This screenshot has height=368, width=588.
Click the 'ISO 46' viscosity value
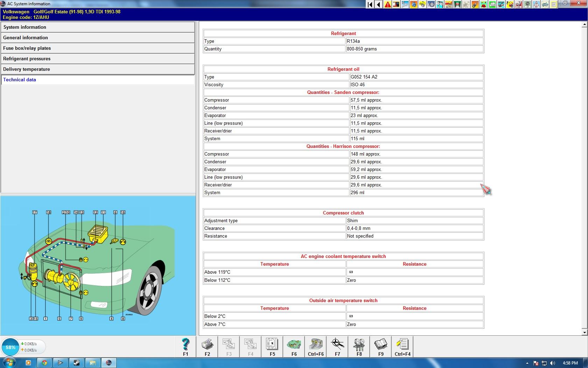click(358, 84)
